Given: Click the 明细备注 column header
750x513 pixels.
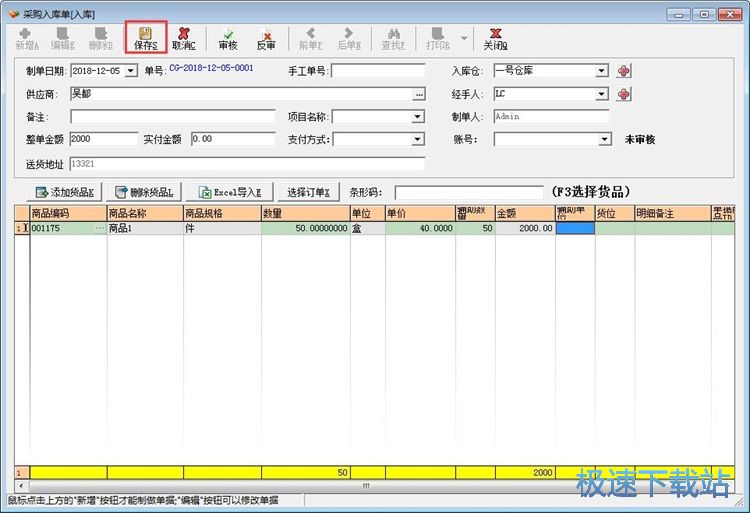Looking at the screenshot, I should point(673,213).
